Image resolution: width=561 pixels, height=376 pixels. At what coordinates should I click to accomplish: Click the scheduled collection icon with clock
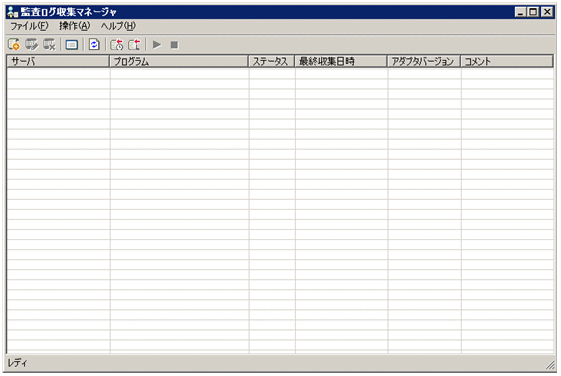[117, 45]
